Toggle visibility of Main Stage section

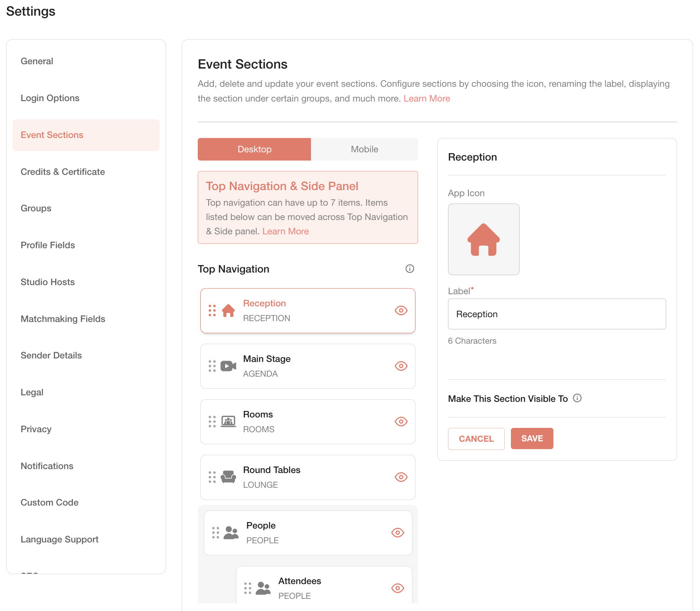pos(401,366)
